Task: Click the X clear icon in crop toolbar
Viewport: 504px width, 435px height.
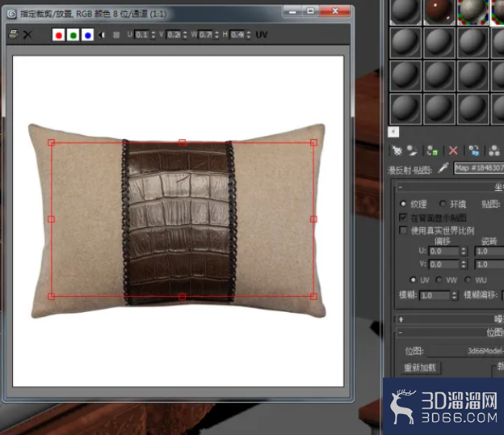Action: pyautogui.click(x=27, y=35)
